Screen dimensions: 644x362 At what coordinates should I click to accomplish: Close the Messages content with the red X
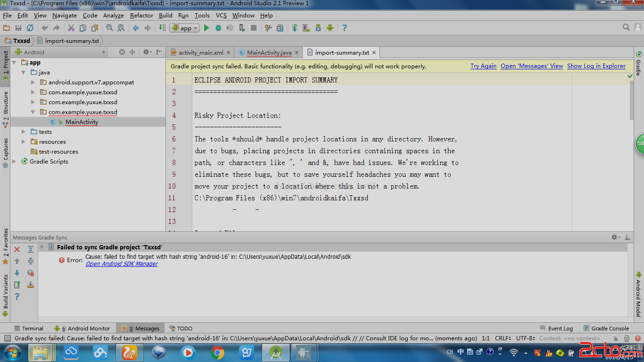pos(17,249)
